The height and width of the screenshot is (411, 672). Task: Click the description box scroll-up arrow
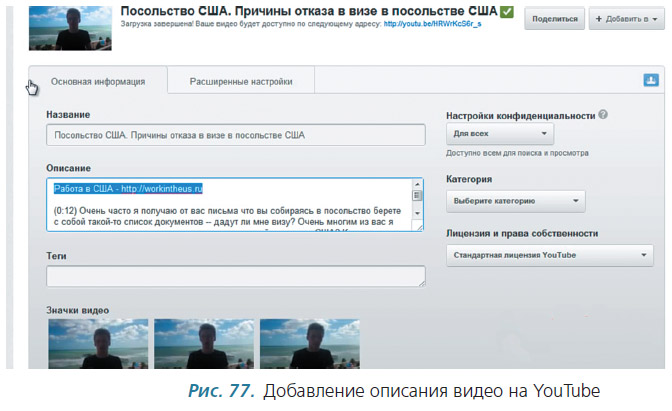pyautogui.click(x=418, y=187)
